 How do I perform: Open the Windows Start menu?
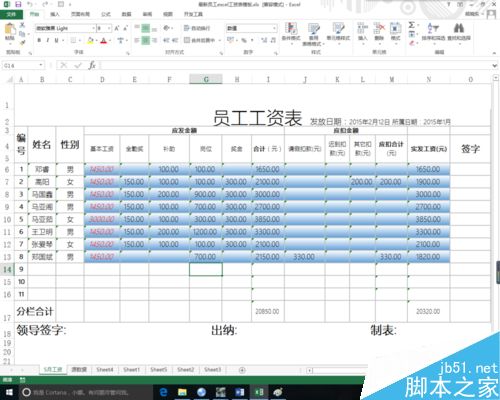[x=9, y=392]
